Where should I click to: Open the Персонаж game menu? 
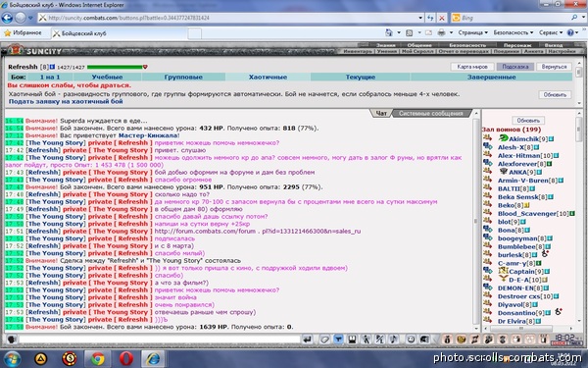tap(517, 45)
